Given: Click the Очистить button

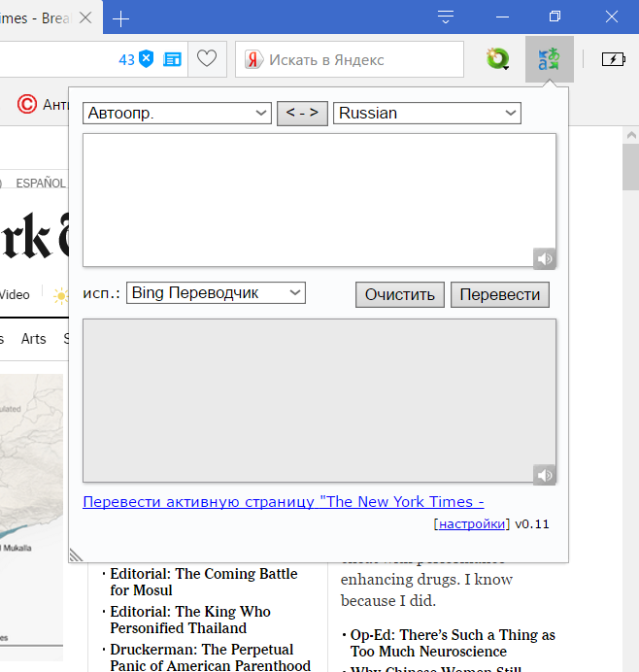Looking at the screenshot, I should tap(400, 294).
